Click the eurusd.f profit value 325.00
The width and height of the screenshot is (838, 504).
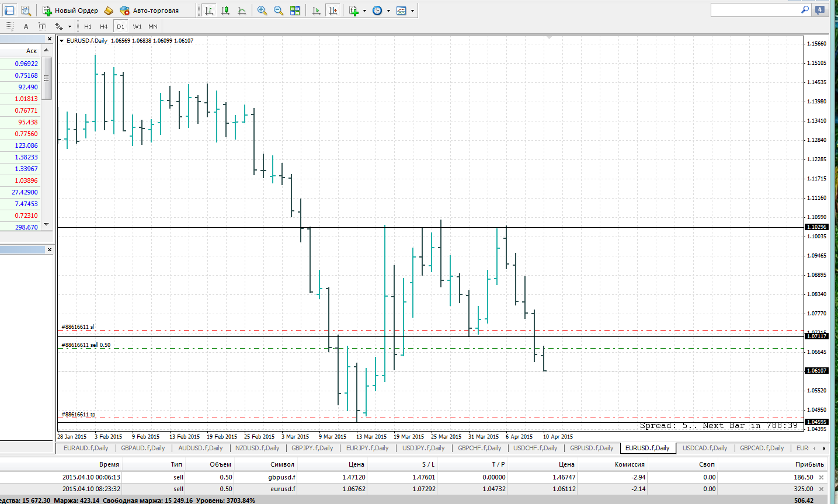pyautogui.click(x=804, y=489)
